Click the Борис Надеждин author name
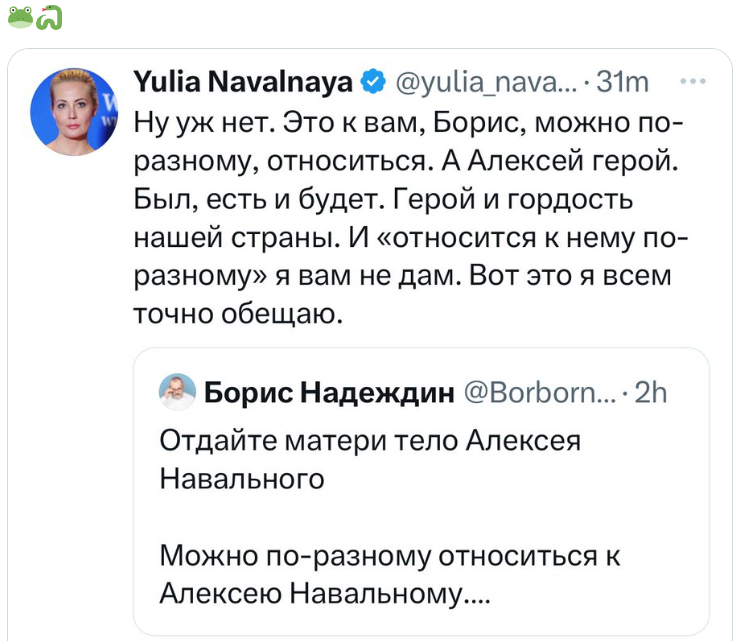This screenshot has height=641, width=752. (x=329, y=393)
